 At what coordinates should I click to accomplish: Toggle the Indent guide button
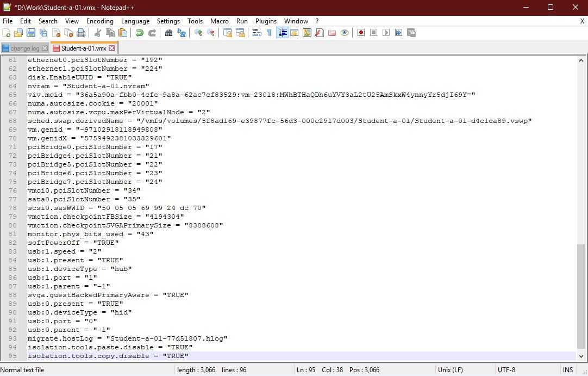(x=282, y=33)
